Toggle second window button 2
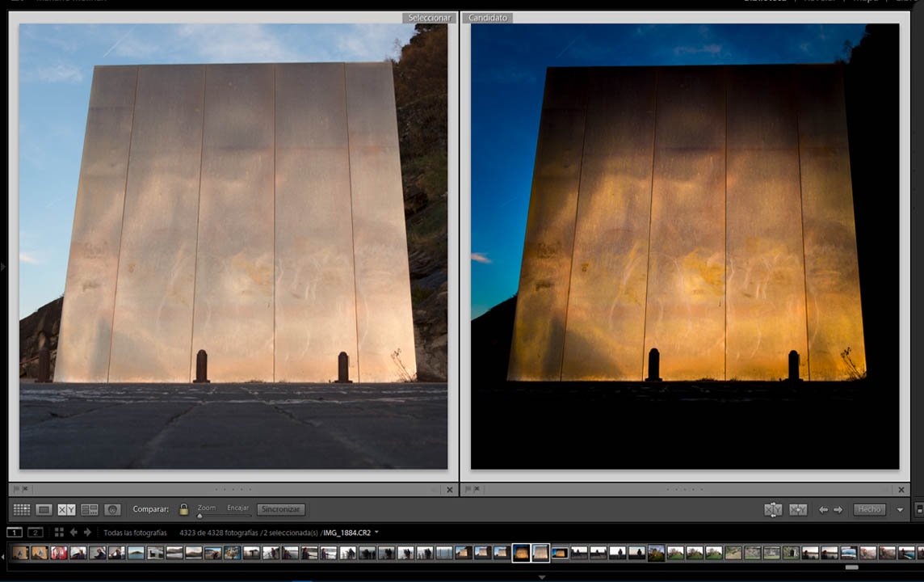This screenshot has width=924, height=582. [36, 533]
